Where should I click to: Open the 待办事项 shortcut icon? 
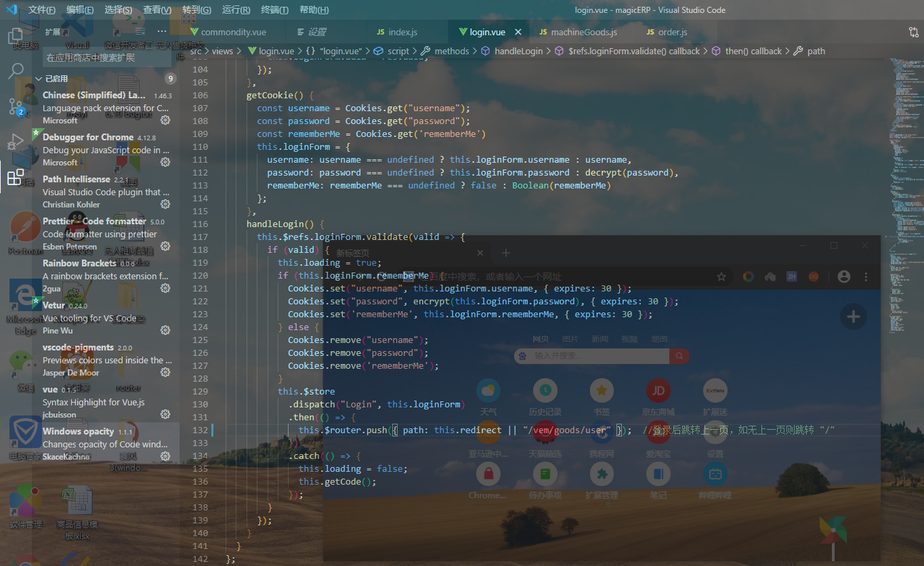click(x=545, y=474)
